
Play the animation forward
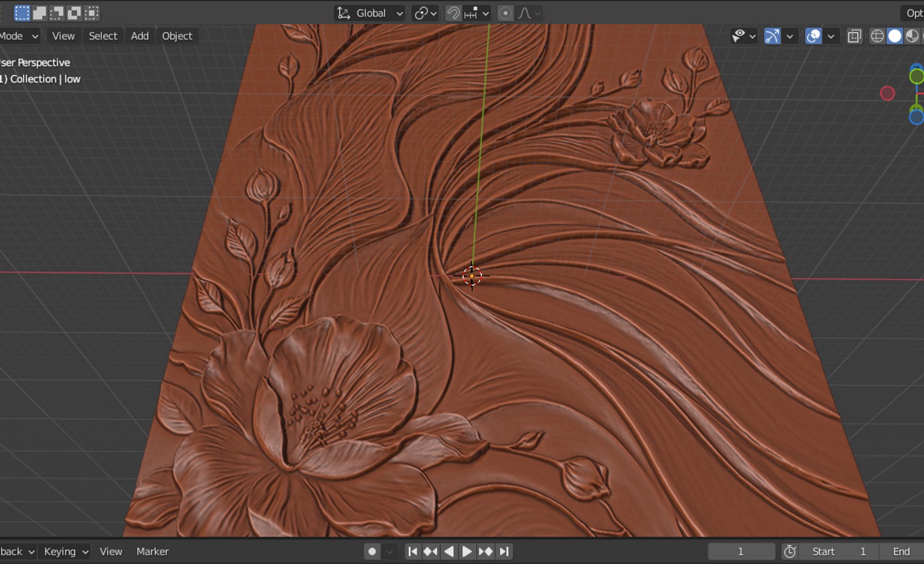(x=467, y=551)
